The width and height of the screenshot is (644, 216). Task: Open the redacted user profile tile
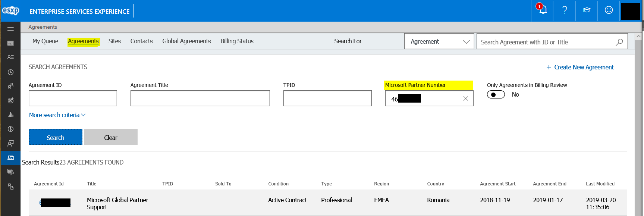[630, 11]
